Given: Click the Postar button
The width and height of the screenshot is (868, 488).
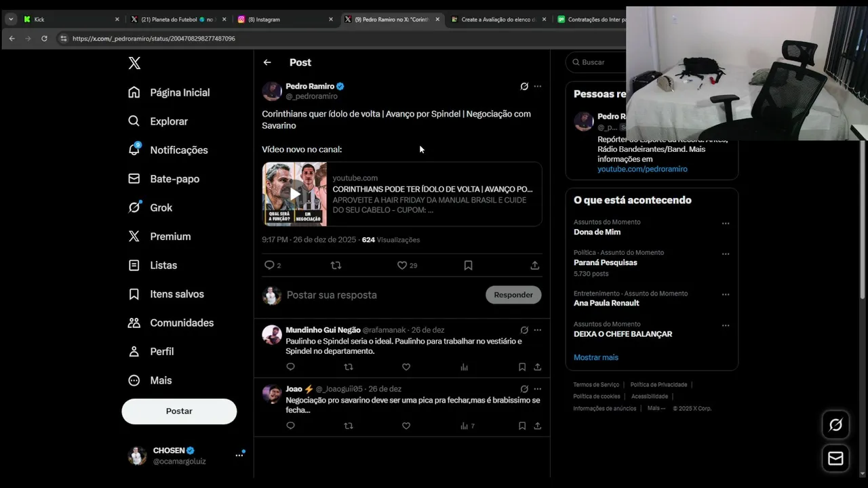Looking at the screenshot, I should [x=179, y=411].
